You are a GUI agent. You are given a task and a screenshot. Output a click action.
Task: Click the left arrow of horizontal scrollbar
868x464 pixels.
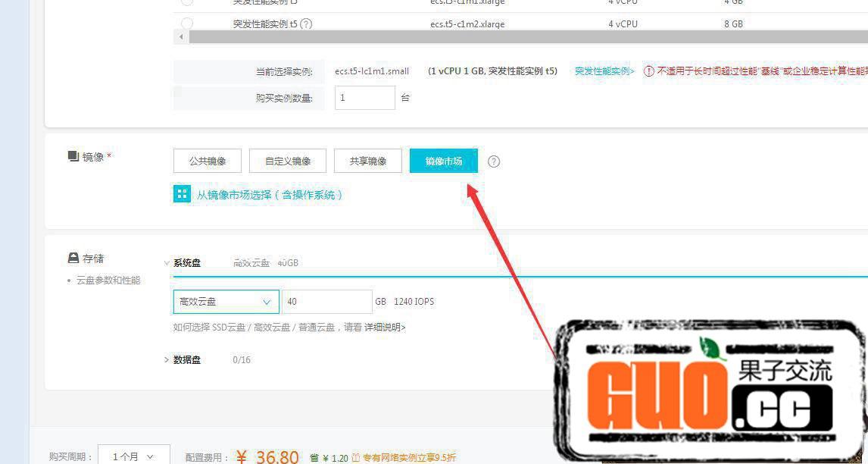[181, 37]
